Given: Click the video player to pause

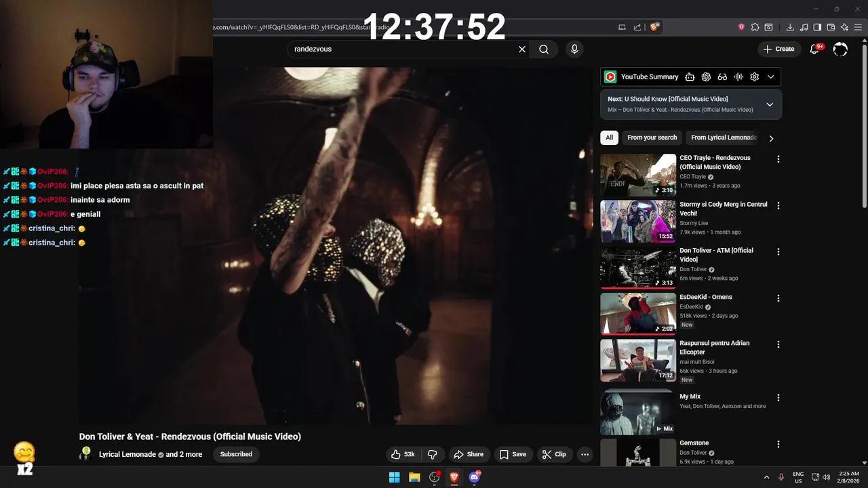Looking at the screenshot, I should [337, 245].
